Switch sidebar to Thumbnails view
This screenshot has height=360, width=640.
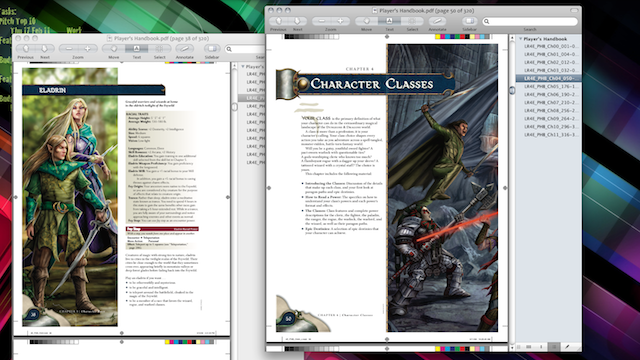(541, 347)
